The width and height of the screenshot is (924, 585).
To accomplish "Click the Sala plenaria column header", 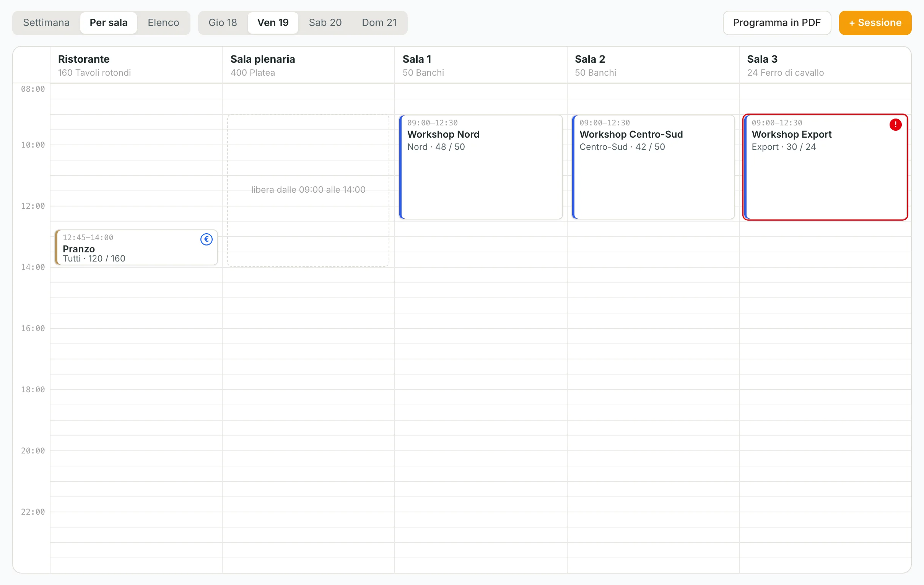I will click(308, 65).
